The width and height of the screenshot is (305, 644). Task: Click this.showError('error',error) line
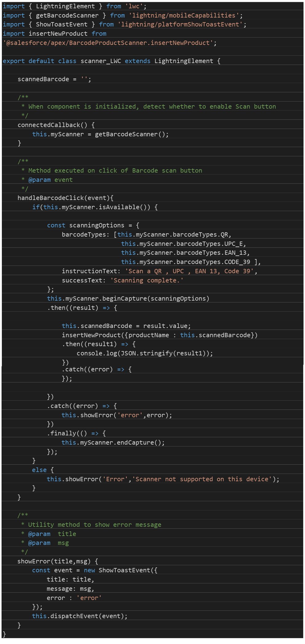(117, 415)
